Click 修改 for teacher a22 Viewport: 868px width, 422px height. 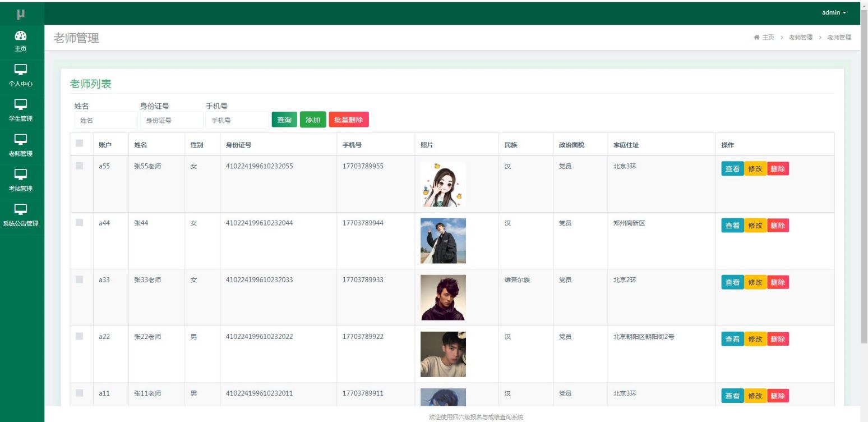(x=755, y=339)
